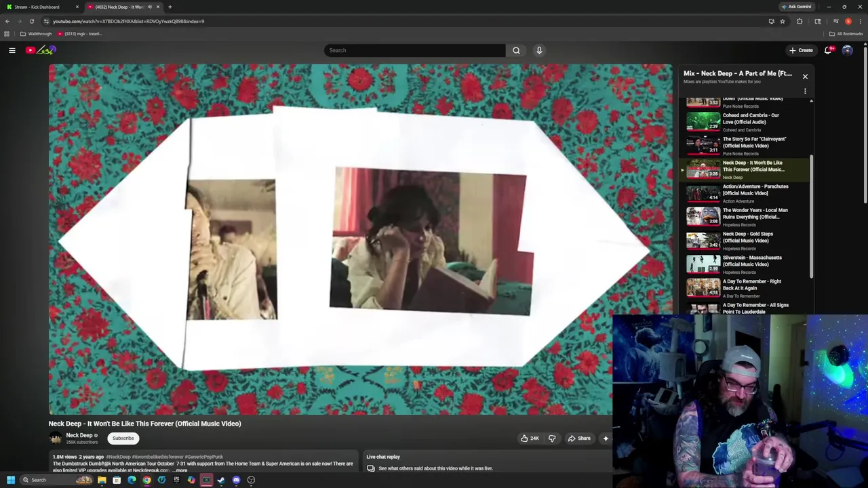Open YouTube notifications bell
The width and height of the screenshot is (868, 488).
pyautogui.click(x=828, y=50)
